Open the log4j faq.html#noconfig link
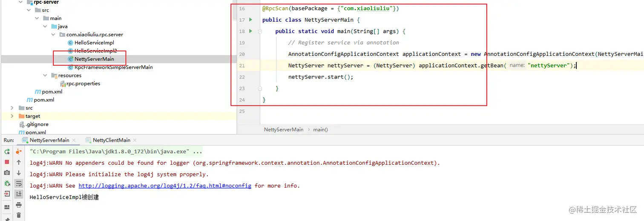 pos(165,186)
